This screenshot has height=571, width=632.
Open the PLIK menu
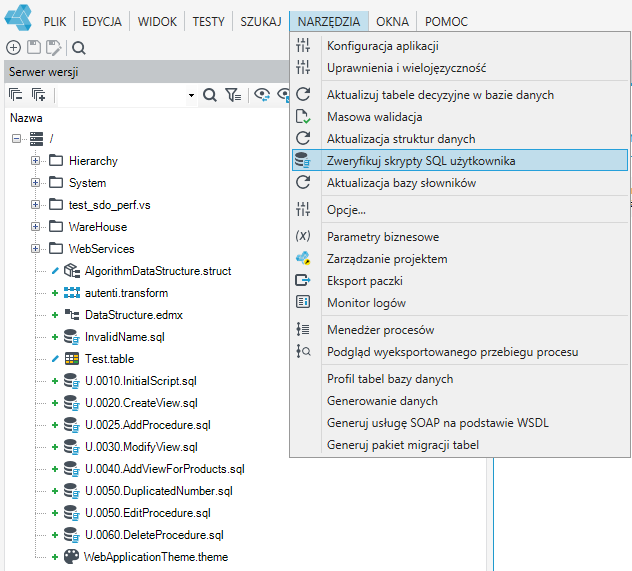click(55, 21)
